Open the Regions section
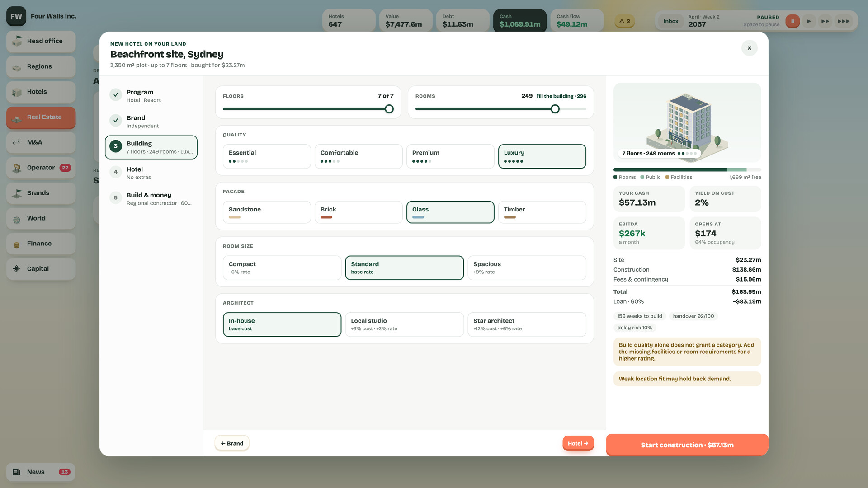The width and height of the screenshot is (868, 488). (x=41, y=66)
